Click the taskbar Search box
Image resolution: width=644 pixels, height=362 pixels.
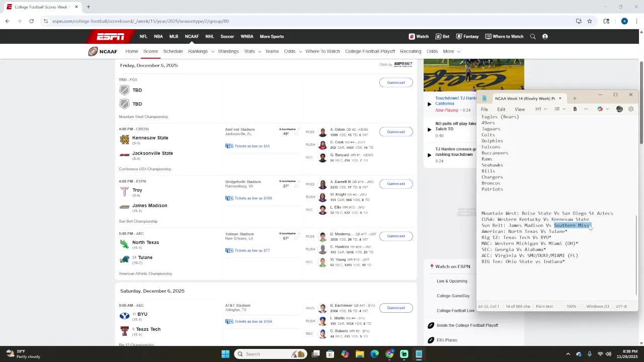tap(270, 354)
